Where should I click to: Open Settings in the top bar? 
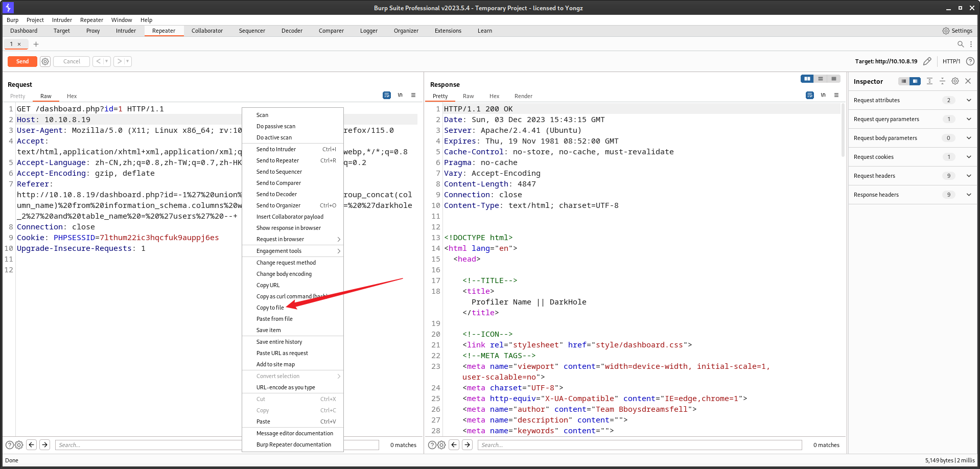tap(957, 31)
